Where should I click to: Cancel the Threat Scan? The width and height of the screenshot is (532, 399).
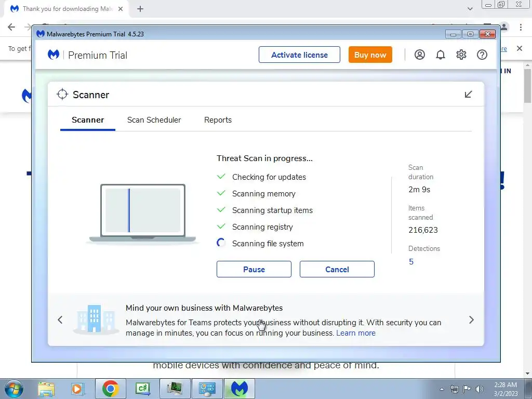click(337, 269)
